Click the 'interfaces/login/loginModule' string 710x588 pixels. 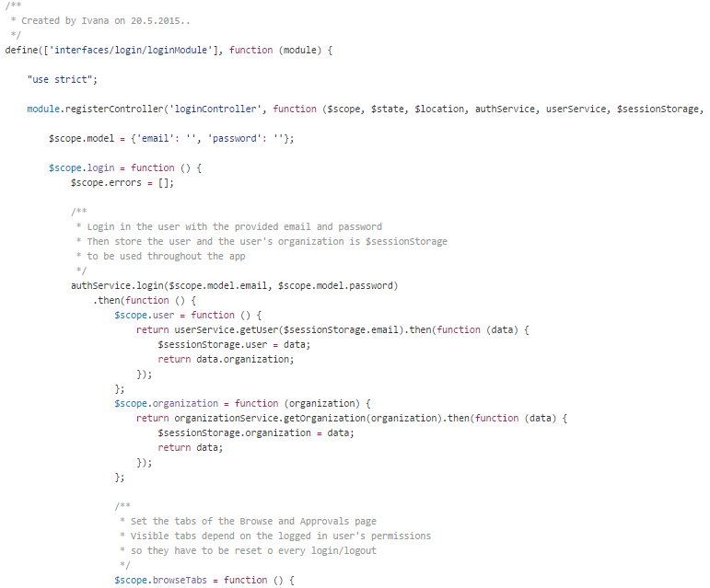(131, 51)
